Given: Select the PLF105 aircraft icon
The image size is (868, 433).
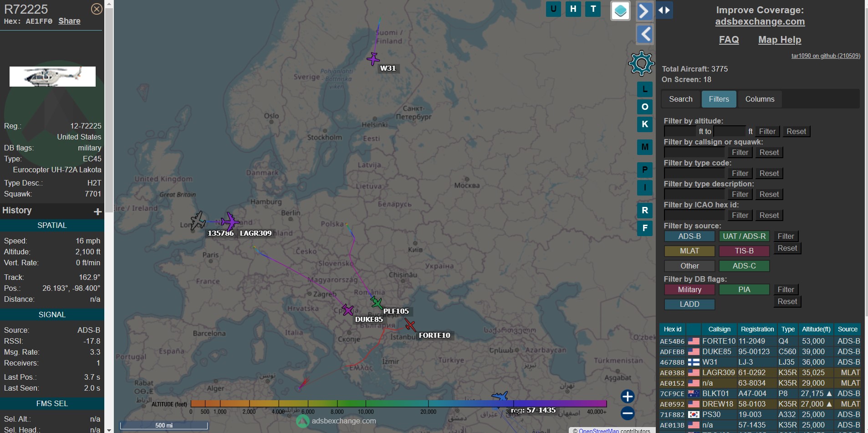Looking at the screenshot, I should tap(377, 302).
